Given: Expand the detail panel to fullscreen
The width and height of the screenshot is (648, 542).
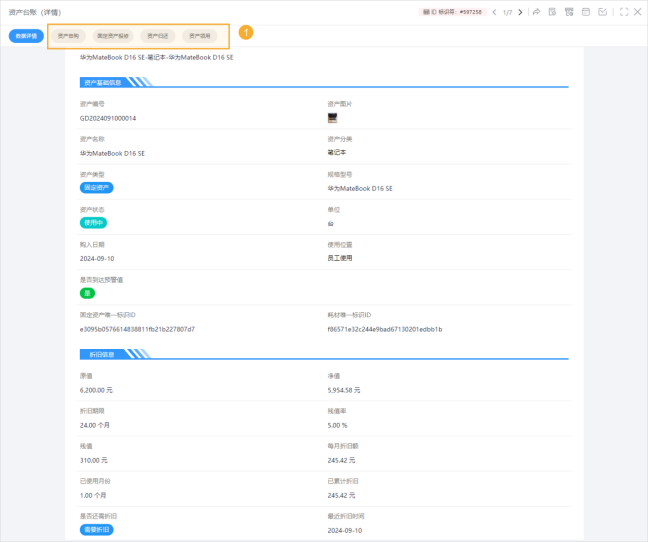Looking at the screenshot, I should (624, 12).
